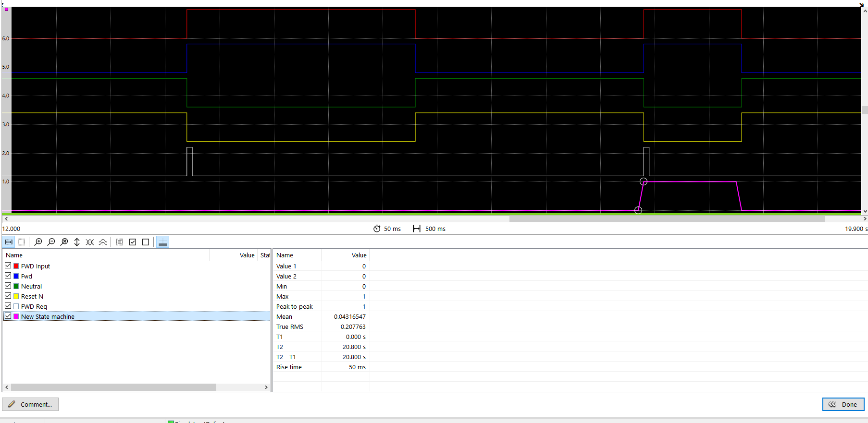The height and width of the screenshot is (423, 868).
Task: Click the Comment... button
Action: click(x=30, y=404)
